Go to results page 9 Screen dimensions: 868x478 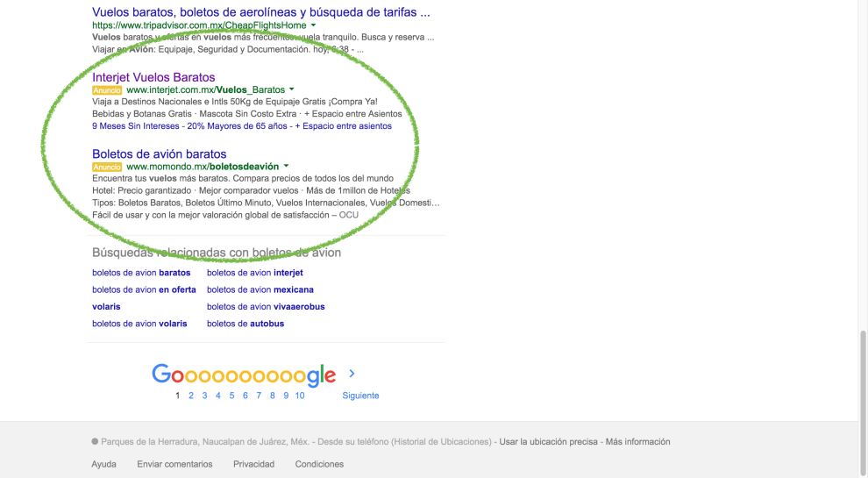286,396
